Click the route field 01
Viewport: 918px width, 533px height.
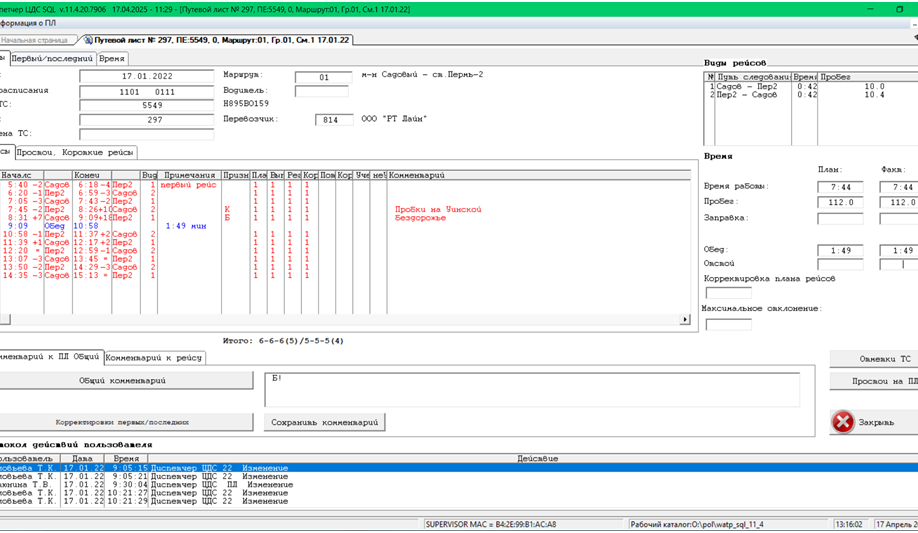pos(324,77)
